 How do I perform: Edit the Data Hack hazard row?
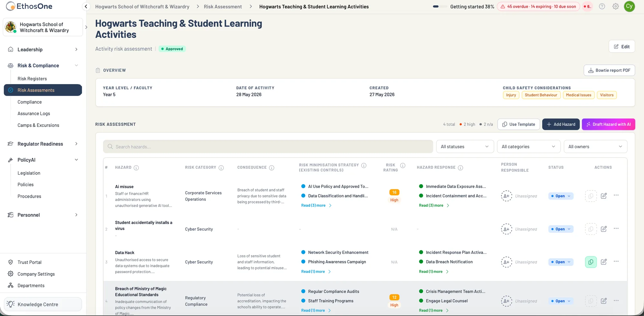[x=604, y=262]
